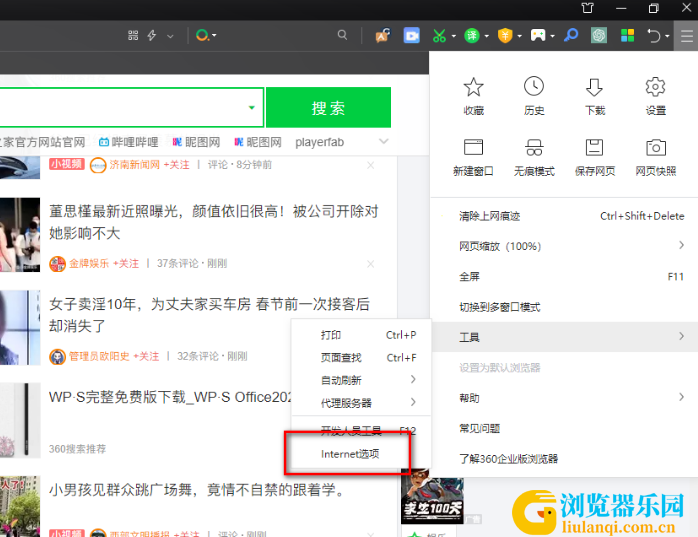The width and height of the screenshot is (698, 537).
Task: Click the ChatGPT extension icon
Action: 599,35
